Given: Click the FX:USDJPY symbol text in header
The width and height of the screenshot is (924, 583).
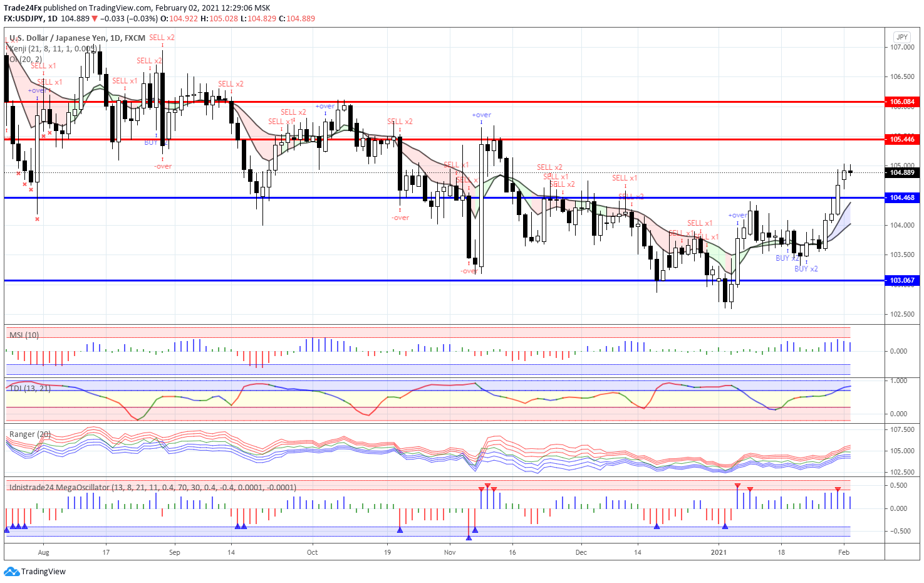Looking at the screenshot, I should point(23,19).
